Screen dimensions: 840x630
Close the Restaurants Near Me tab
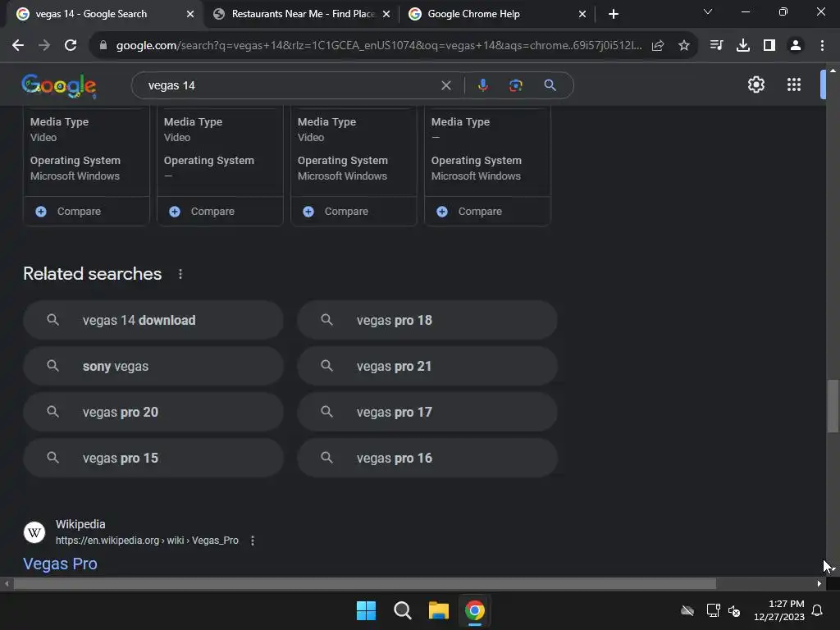point(386,14)
